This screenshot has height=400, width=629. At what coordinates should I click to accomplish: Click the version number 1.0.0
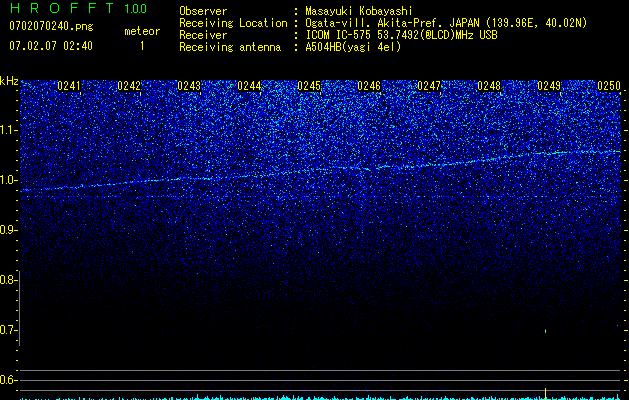pos(135,8)
